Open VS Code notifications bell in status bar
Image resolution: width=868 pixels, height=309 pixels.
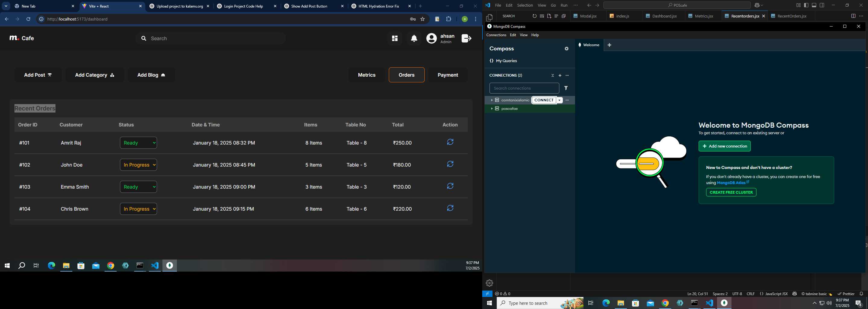coord(862,294)
